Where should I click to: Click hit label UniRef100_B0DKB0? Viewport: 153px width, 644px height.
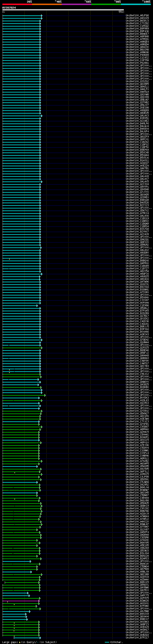137,387
